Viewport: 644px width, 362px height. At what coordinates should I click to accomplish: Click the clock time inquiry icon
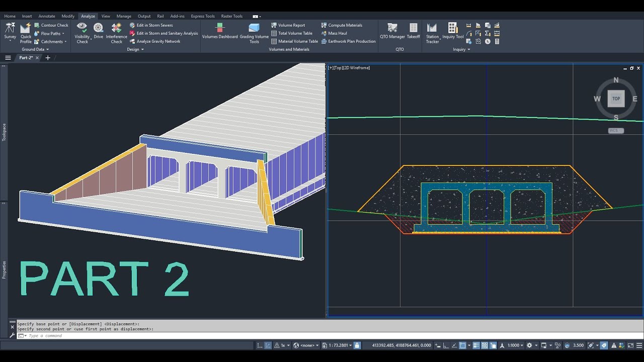pyautogui.click(x=488, y=41)
